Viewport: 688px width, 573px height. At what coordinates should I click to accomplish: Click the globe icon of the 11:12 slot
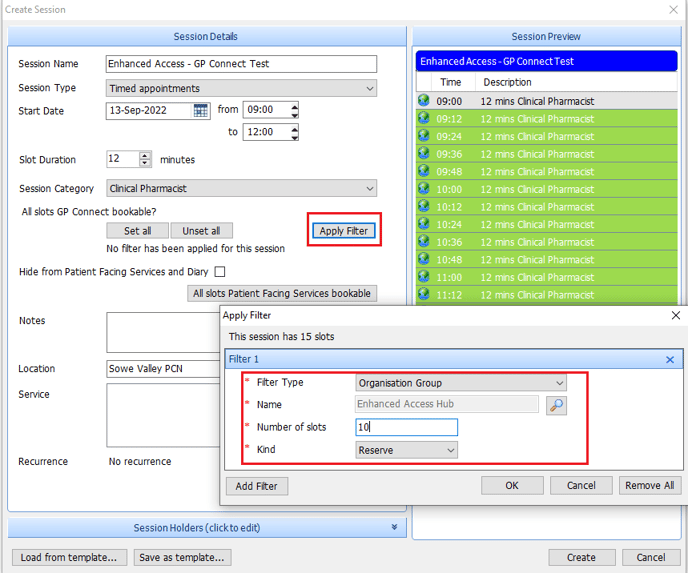click(424, 295)
